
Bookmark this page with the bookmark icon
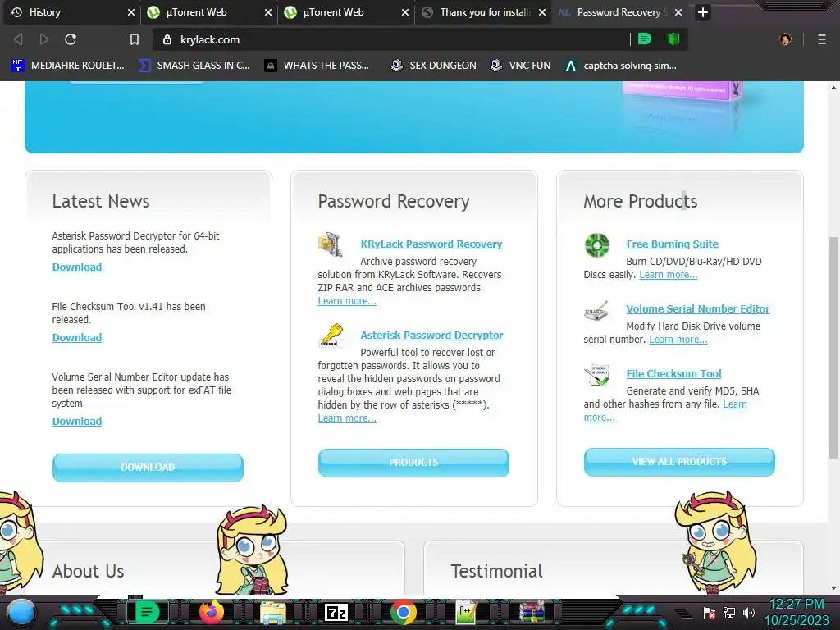coord(135,39)
